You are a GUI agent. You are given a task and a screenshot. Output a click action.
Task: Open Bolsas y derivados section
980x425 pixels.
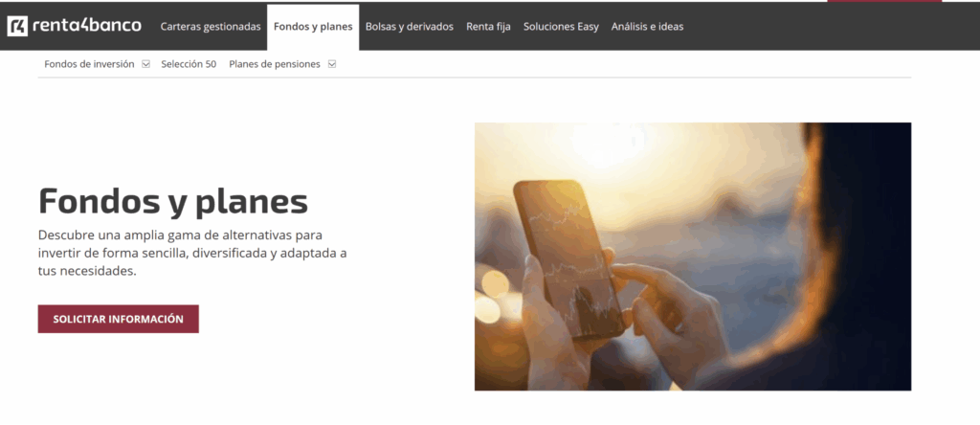(x=410, y=27)
